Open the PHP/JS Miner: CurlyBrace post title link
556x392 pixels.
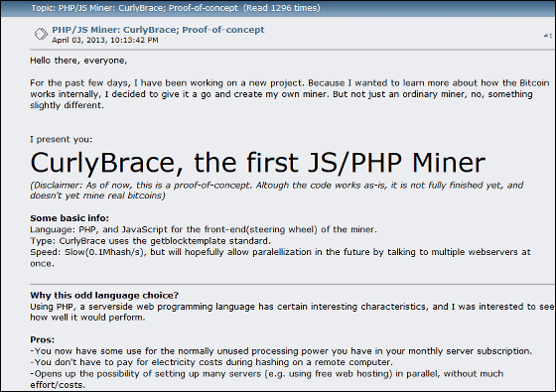click(x=158, y=30)
